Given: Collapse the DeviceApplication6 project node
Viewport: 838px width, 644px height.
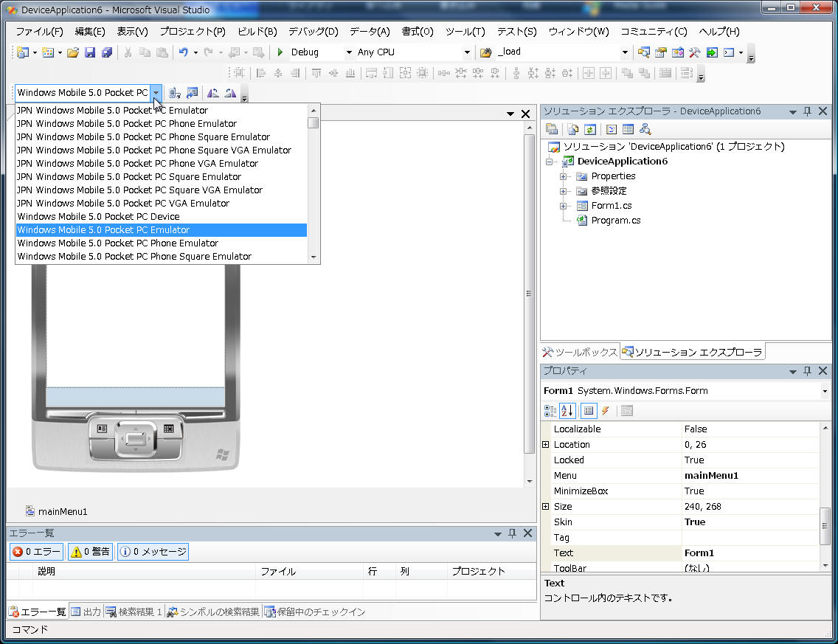Looking at the screenshot, I should tap(549, 162).
